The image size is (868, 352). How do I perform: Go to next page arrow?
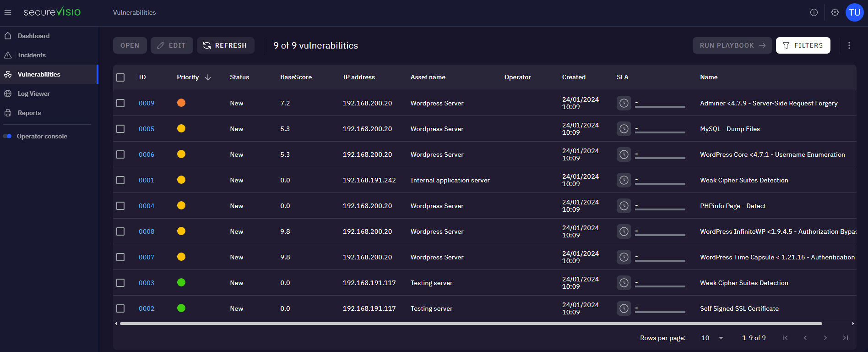tap(825, 338)
